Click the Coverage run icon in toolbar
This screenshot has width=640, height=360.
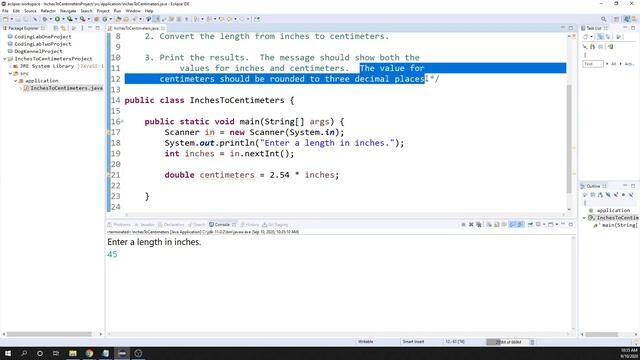coord(70,19)
